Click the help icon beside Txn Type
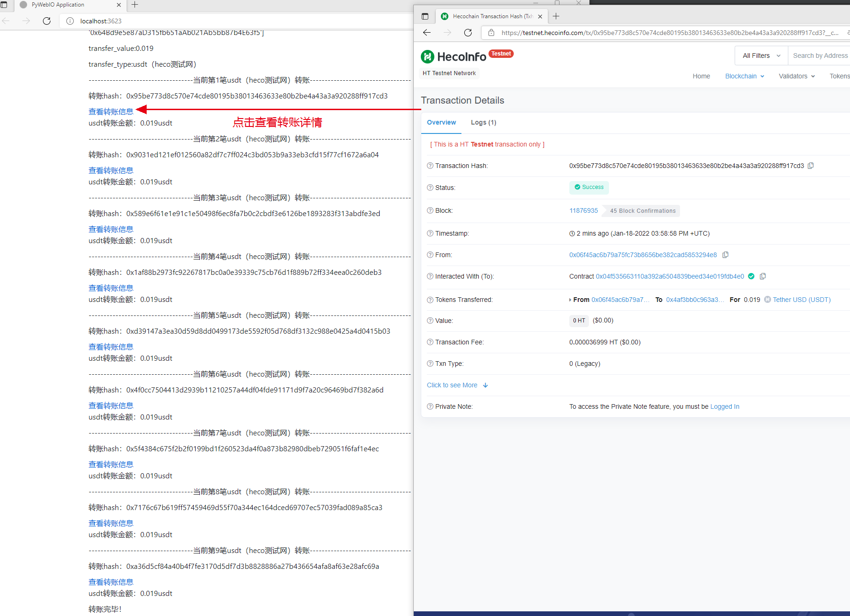The height and width of the screenshot is (616, 850). [430, 364]
